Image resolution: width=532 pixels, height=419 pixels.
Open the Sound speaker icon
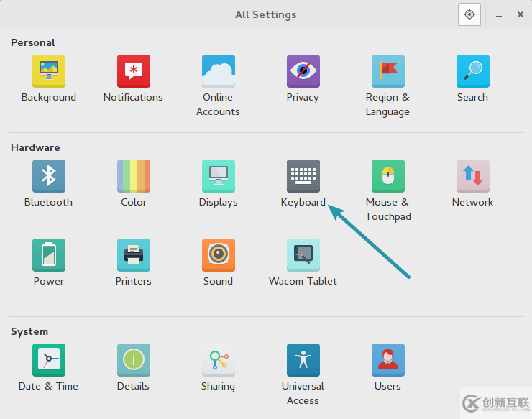219,255
